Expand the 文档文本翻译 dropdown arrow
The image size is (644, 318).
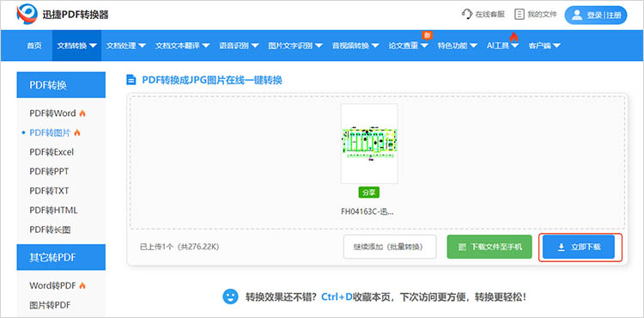[206, 46]
